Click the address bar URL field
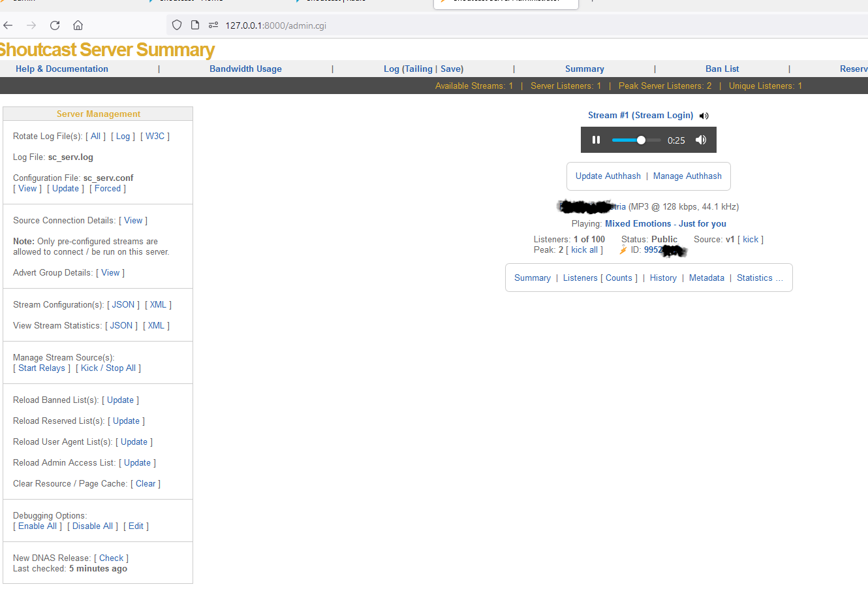Viewport: 868px width, 593px height. click(275, 25)
